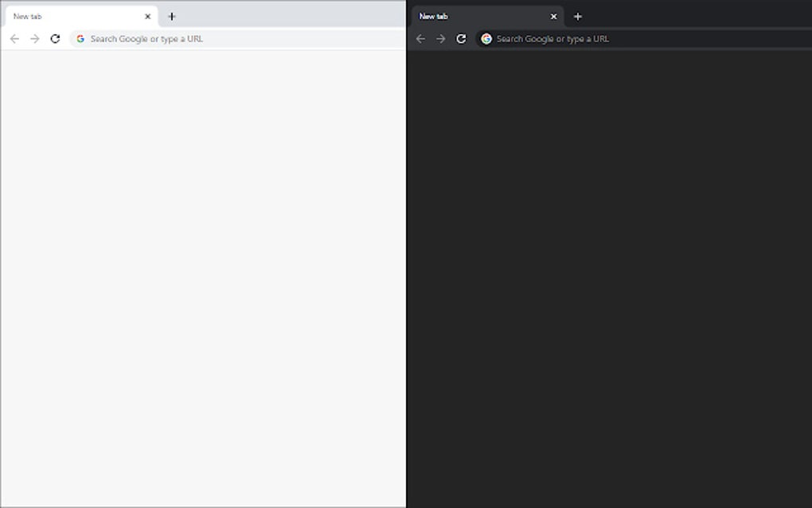
Task: Click the back arrow in the light browser
Action: (x=14, y=37)
